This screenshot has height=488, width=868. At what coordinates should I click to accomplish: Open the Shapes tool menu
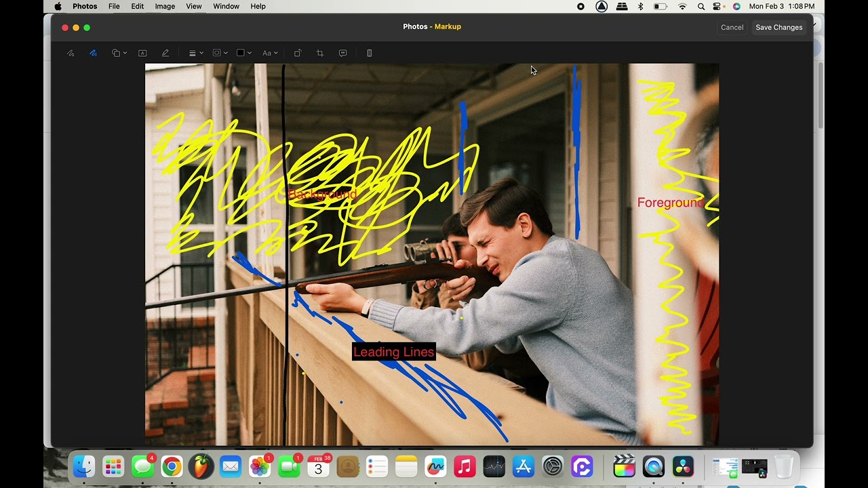119,53
